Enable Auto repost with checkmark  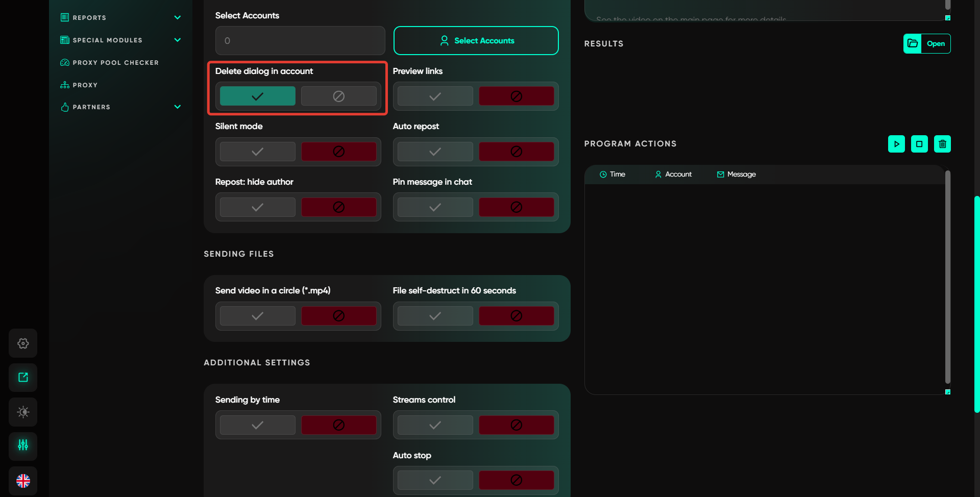435,152
